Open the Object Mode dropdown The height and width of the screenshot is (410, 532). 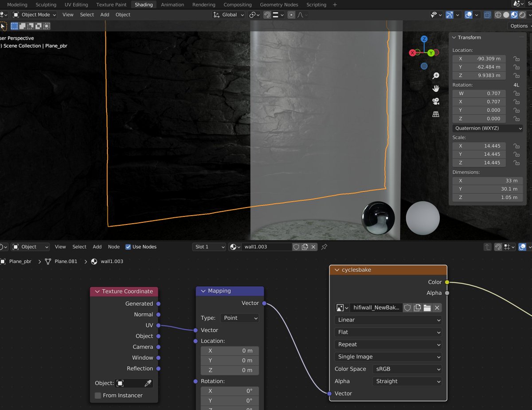[x=35, y=15]
